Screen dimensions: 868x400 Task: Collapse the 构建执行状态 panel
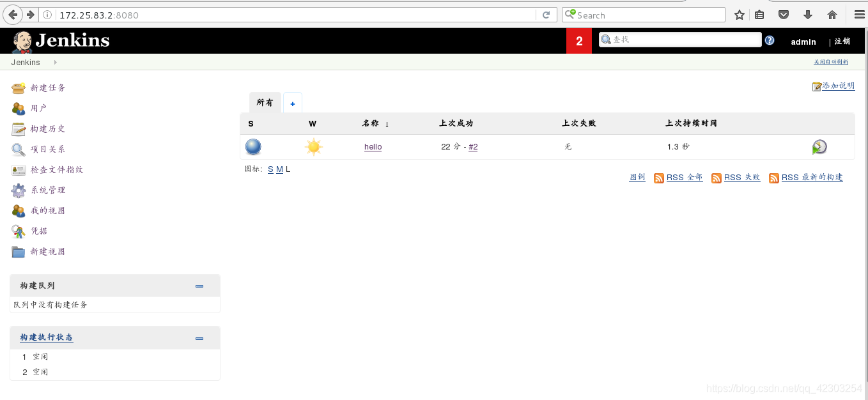(199, 338)
